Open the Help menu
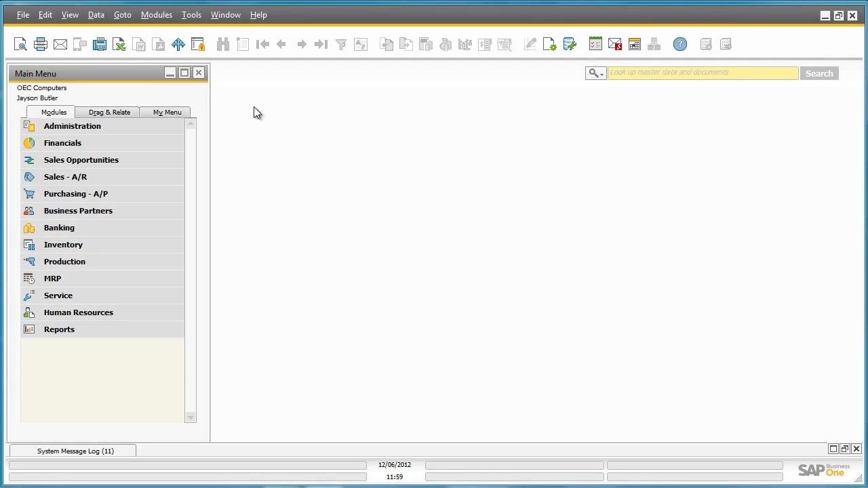Viewport: 868px width, 488px height. point(258,15)
